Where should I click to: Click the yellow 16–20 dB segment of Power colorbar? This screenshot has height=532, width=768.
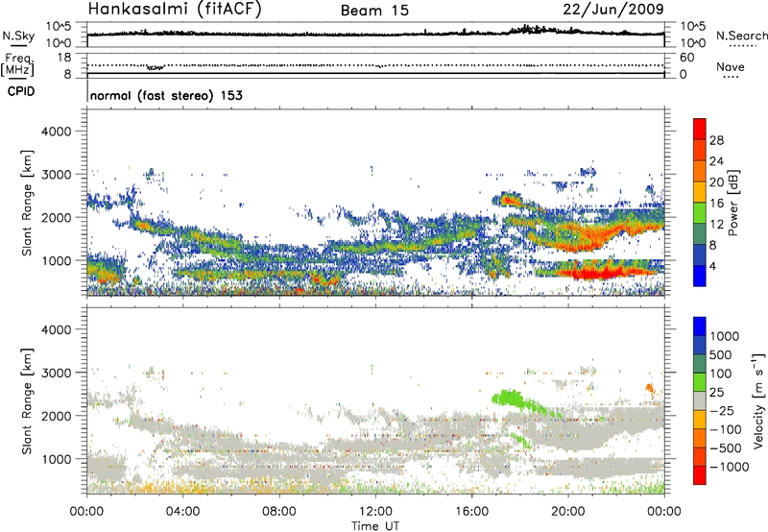pos(700,192)
